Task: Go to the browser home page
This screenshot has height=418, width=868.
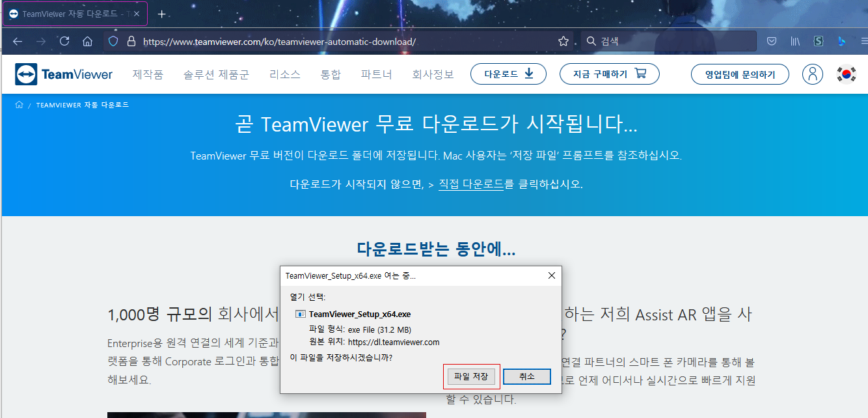Action: click(x=87, y=41)
